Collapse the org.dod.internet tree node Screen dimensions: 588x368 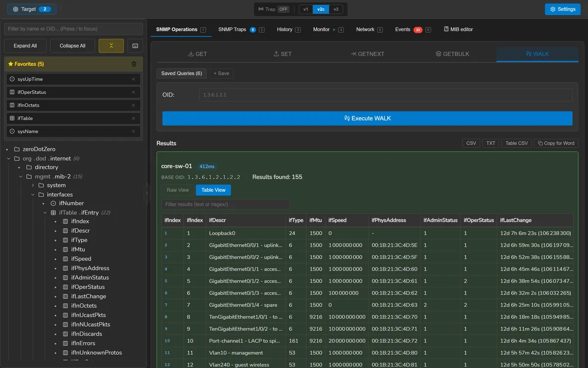(9, 158)
